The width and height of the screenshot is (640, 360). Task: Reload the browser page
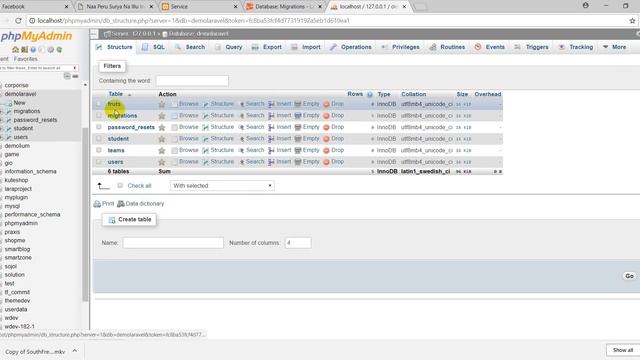(18, 20)
